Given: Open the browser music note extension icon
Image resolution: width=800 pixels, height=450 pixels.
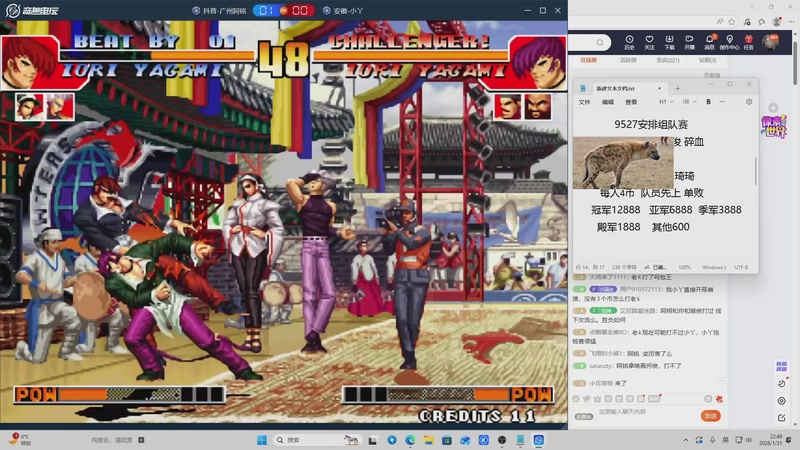Looking at the screenshot, I should tap(747, 21).
